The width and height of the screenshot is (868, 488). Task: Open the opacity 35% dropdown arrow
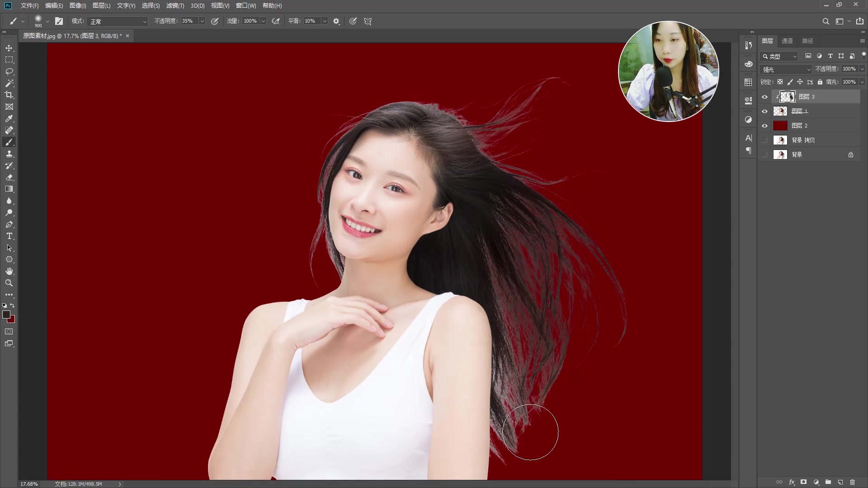pyautogui.click(x=202, y=21)
